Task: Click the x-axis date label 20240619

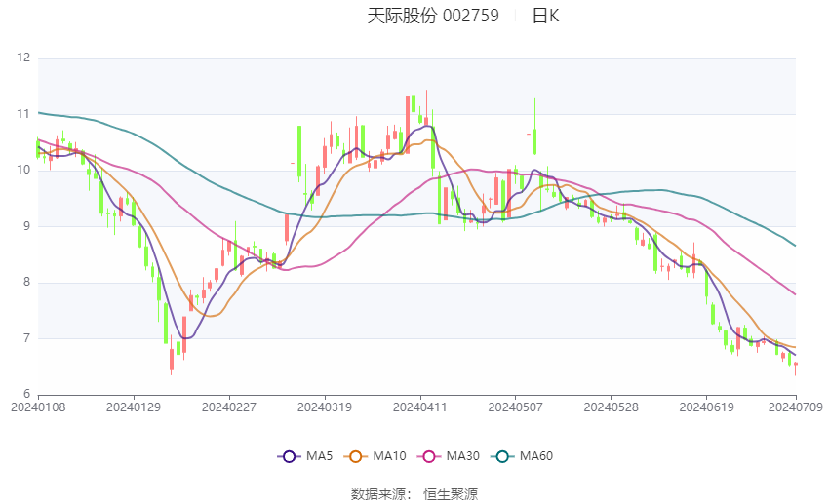Action: pos(707,407)
